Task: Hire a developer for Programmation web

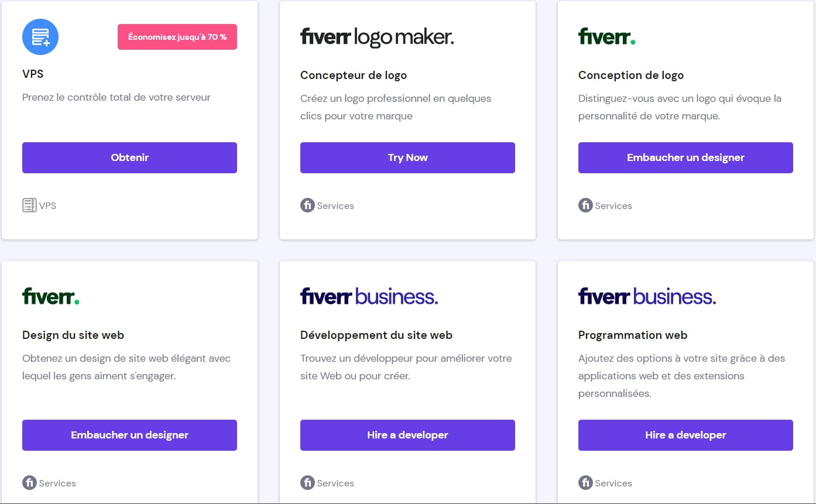Action: pos(685,435)
